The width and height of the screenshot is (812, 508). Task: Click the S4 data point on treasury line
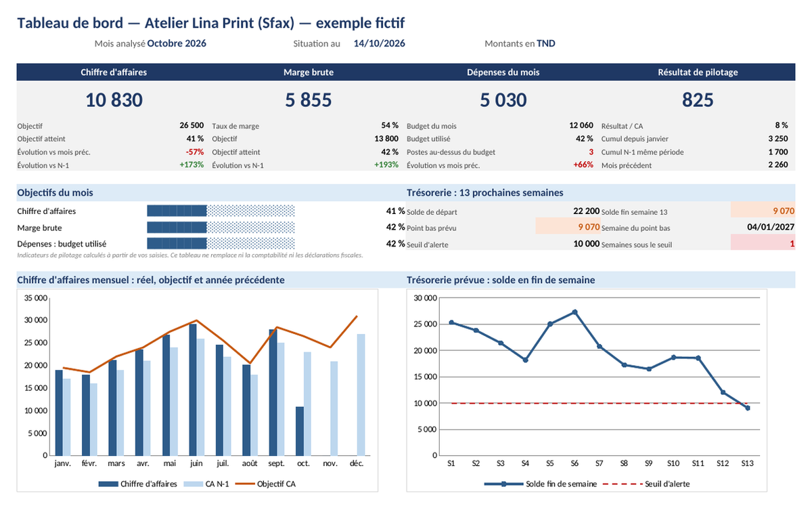525,360
